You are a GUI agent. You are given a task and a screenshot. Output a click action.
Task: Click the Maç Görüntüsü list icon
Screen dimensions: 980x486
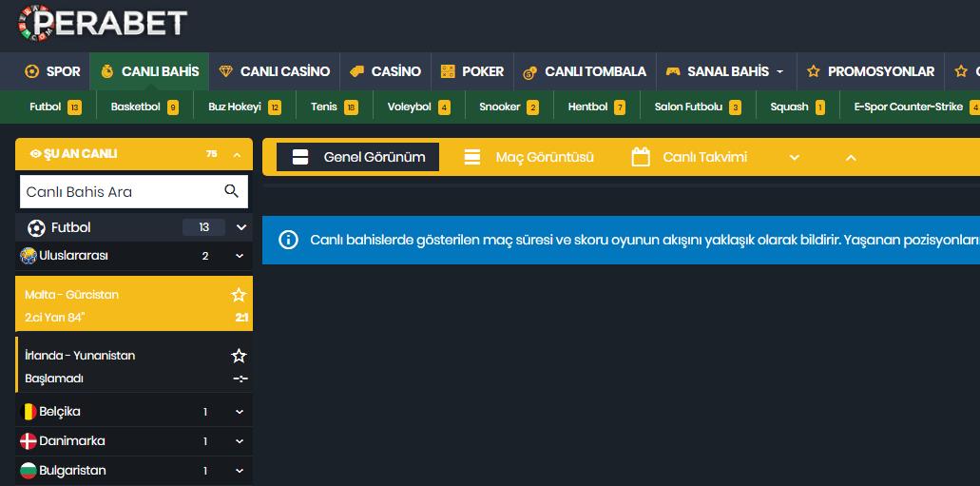(472, 157)
